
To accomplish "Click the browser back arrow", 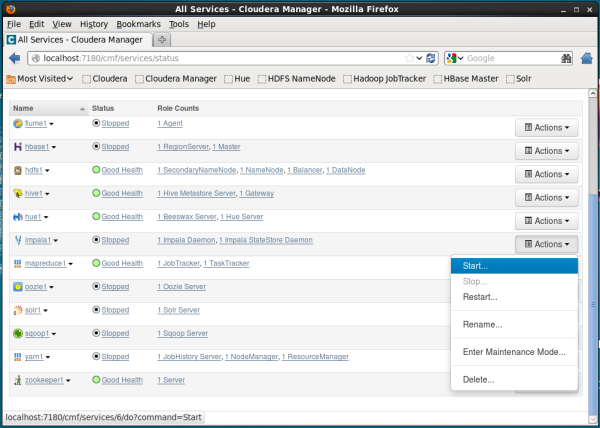I will [x=15, y=58].
